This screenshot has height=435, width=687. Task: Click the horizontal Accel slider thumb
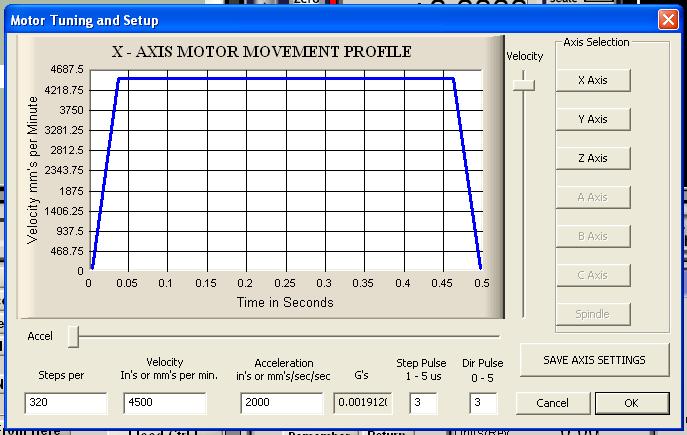point(73,337)
